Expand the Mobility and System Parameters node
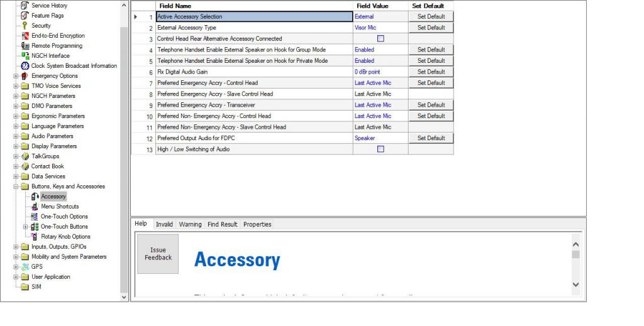 [16, 257]
